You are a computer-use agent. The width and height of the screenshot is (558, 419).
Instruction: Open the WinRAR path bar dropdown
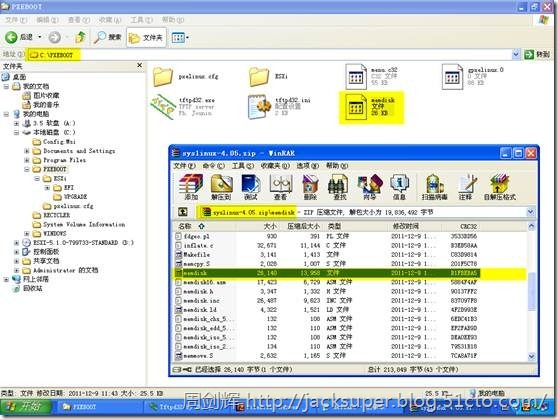point(531,212)
